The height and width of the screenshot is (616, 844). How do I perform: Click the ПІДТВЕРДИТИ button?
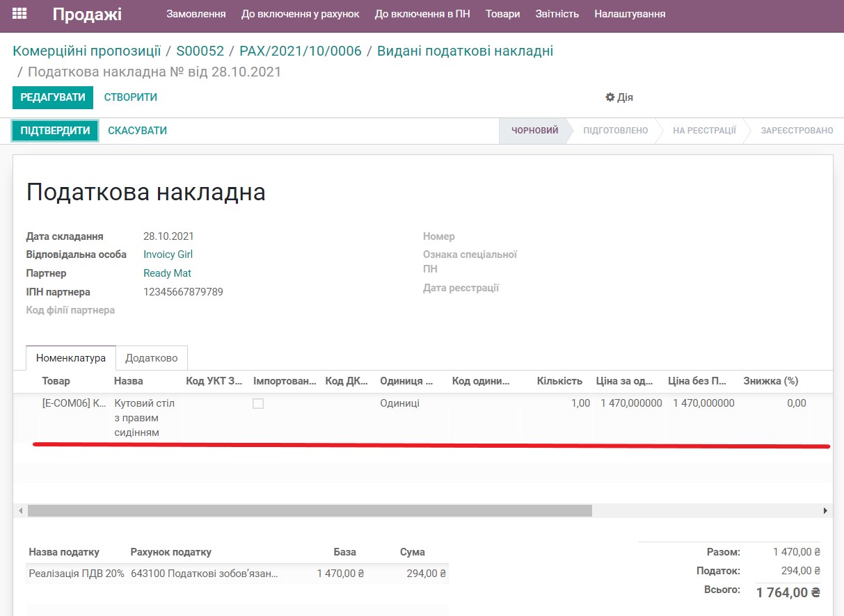(x=54, y=130)
